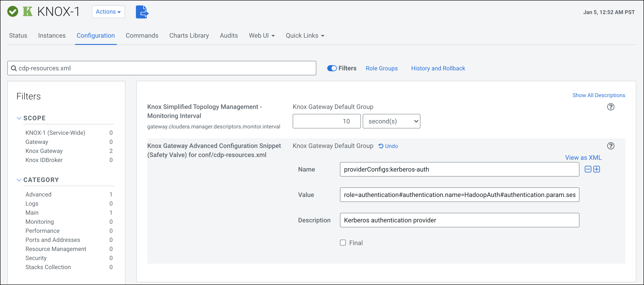
Task: Select the Configuration tab
Action: click(x=95, y=35)
